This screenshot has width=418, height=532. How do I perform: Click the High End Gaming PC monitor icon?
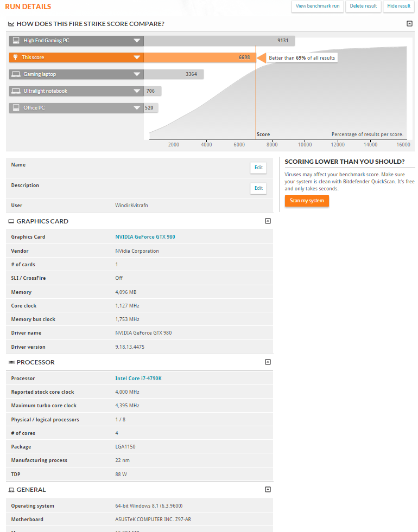16,40
